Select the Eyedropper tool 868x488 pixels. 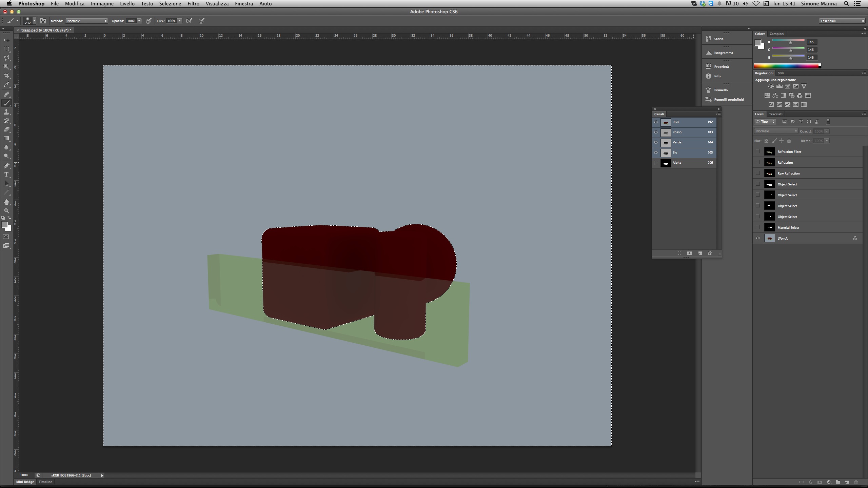pos(6,85)
